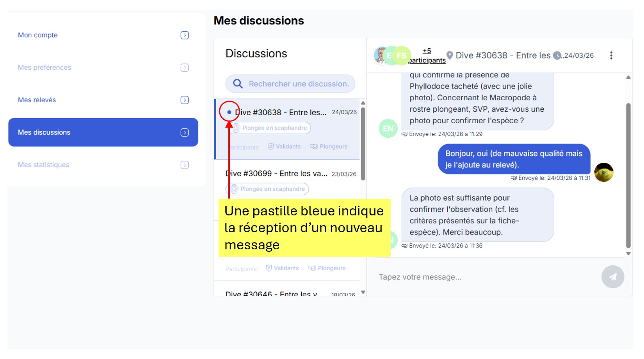Click the user profile photo next to blue message
This screenshot has height=359, width=644.
pos(603,172)
